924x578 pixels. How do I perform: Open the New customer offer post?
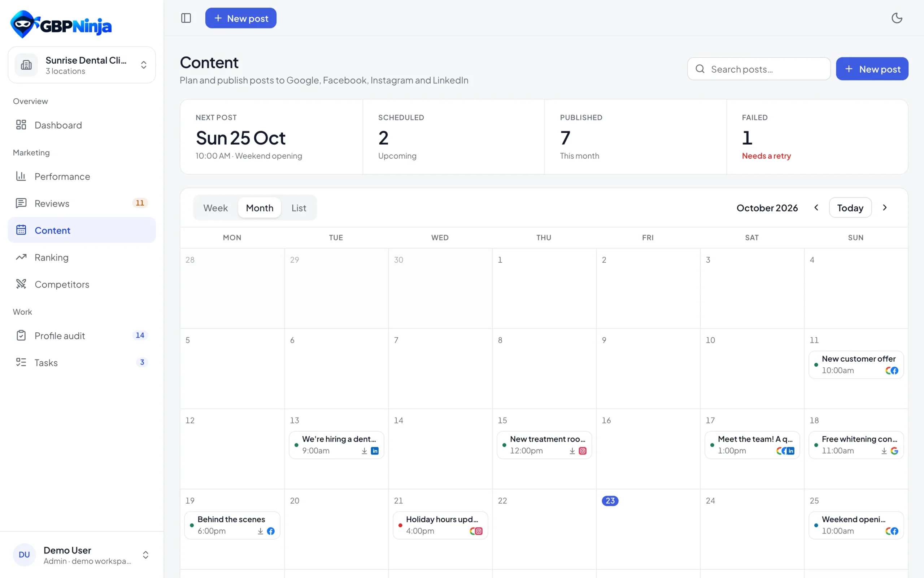click(856, 365)
